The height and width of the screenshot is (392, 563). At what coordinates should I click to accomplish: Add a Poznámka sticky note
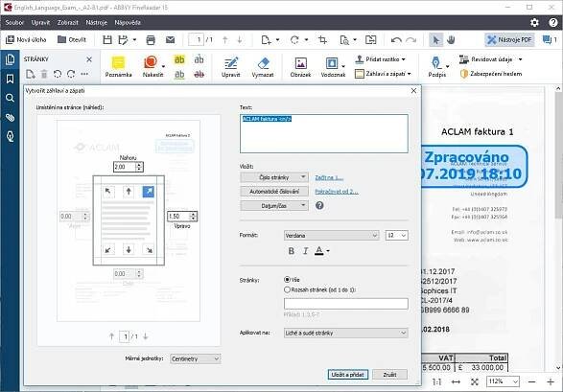click(119, 67)
